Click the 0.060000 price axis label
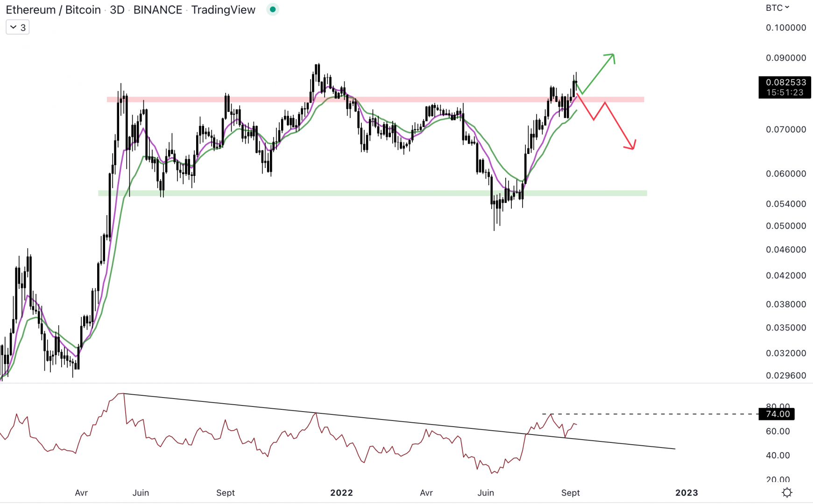The width and height of the screenshot is (813, 504). [x=786, y=174]
